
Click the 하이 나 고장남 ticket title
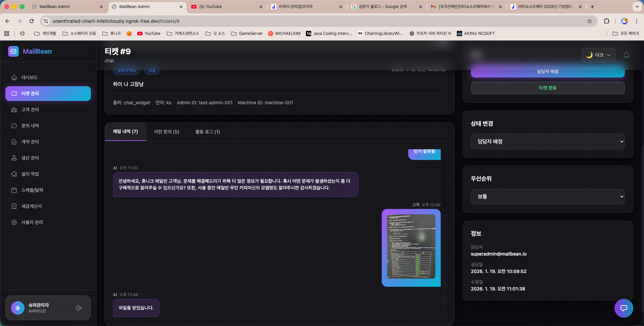pyautogui.click(x=128, y=84)
